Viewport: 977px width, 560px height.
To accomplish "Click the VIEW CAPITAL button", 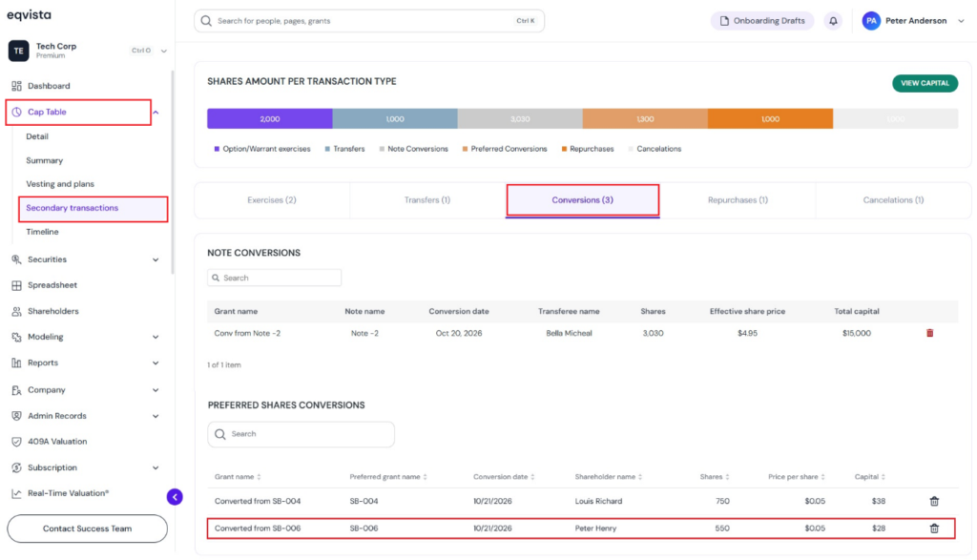I will pos(925,83).
